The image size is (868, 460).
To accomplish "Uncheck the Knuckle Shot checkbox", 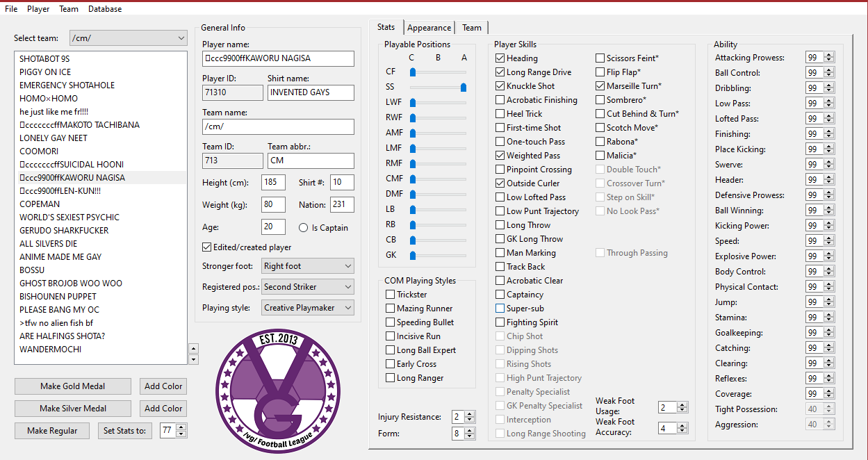I will (x=500, y=86).
